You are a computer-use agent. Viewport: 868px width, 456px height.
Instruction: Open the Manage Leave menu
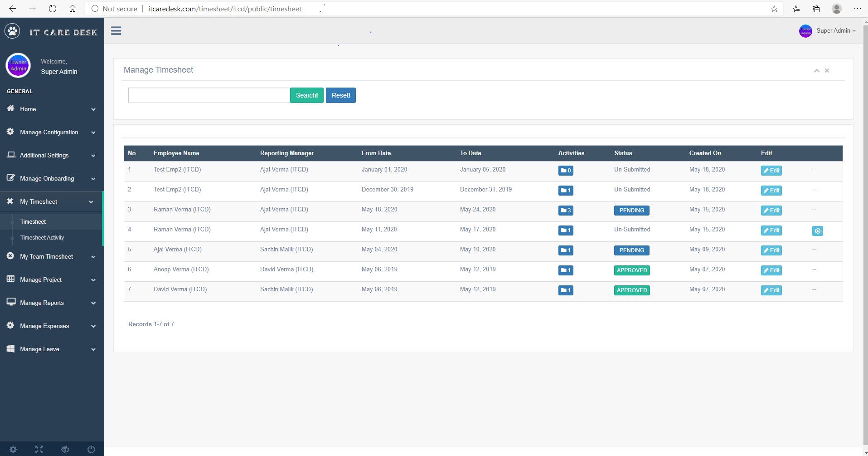click(52, 349)
